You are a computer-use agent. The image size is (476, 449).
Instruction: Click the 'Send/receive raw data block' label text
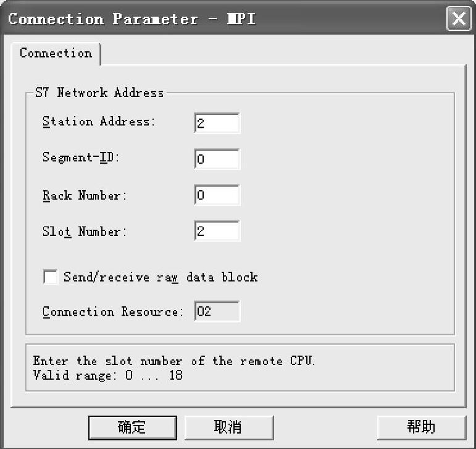161,277
